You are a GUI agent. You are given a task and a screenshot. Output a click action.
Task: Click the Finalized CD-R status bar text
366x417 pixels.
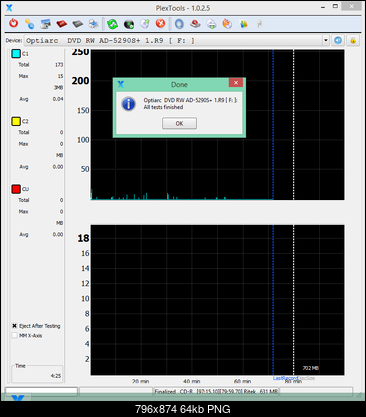216,391
